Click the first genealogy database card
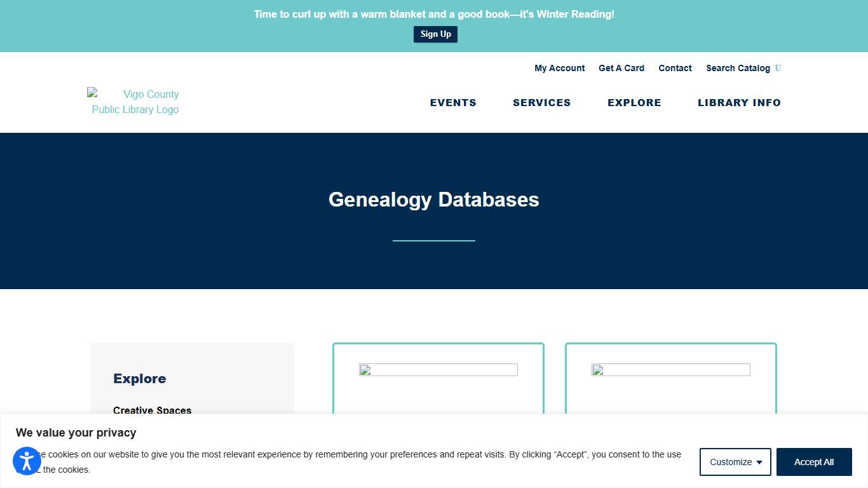 pos(438,381)
